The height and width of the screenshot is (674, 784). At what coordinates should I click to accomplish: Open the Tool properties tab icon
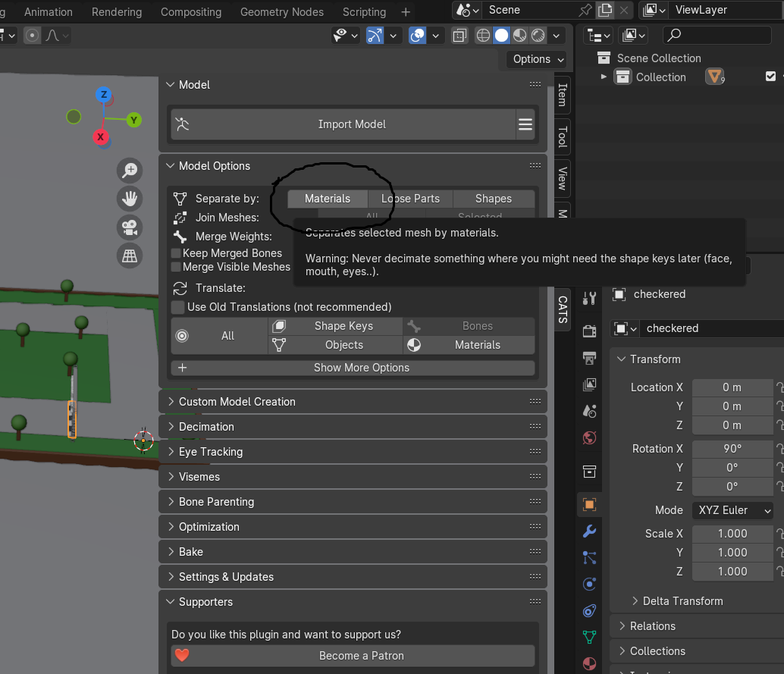[x=589, y=299]
